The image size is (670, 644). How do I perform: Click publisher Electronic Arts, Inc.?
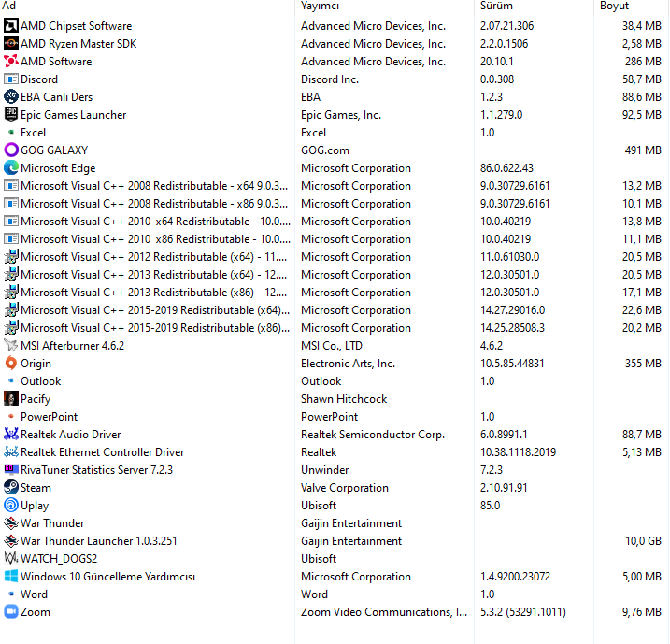(348, 364)
